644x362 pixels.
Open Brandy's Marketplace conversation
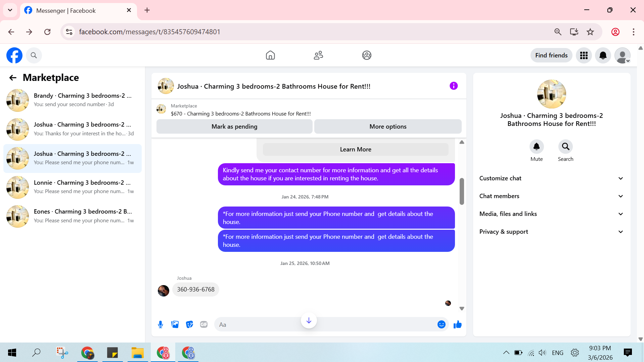coord(72,100)
